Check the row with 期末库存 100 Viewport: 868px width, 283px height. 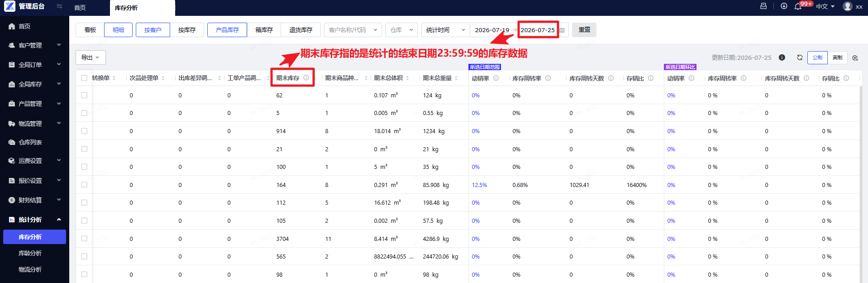click(x=84, y=167)
